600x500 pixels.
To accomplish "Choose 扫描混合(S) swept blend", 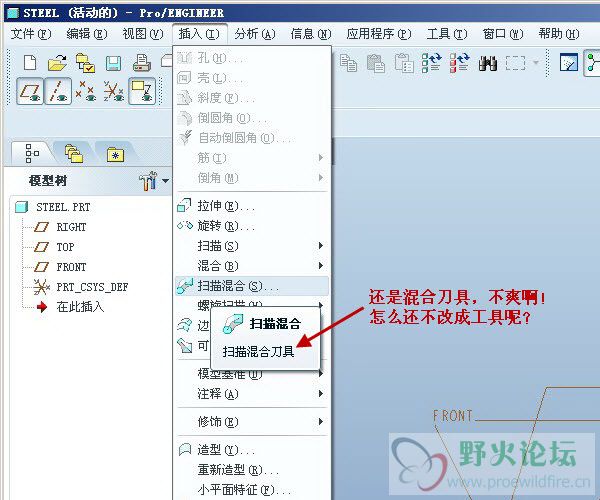I will point(252,286).
